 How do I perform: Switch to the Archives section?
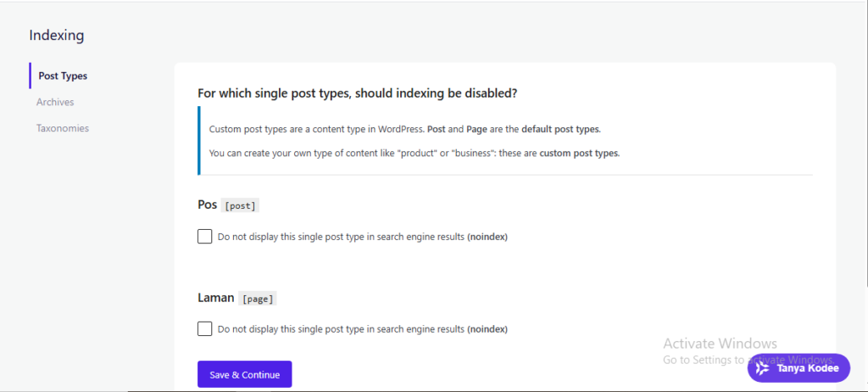pyautogui.click(x=55, y=102)
